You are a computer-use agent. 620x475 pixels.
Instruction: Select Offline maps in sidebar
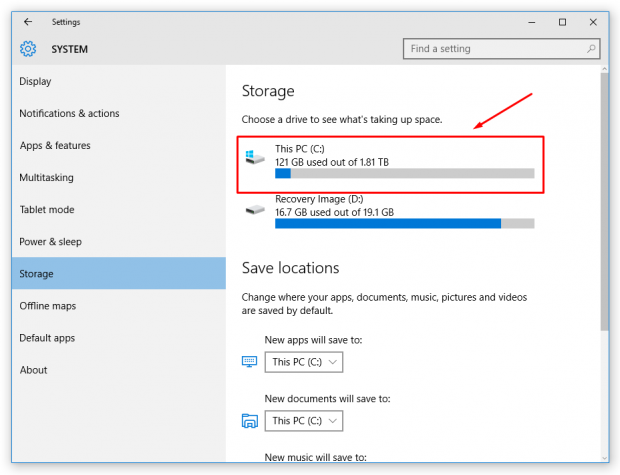click(x=48, y=306)
